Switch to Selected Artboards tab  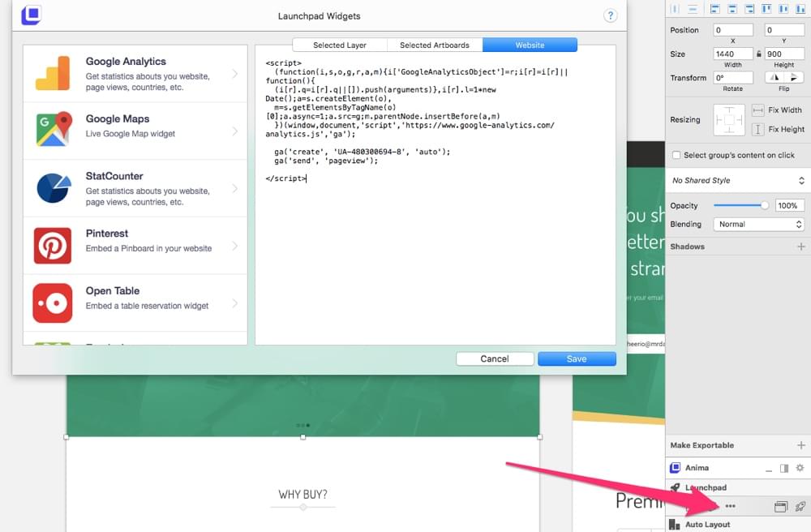tap(435, 45)
